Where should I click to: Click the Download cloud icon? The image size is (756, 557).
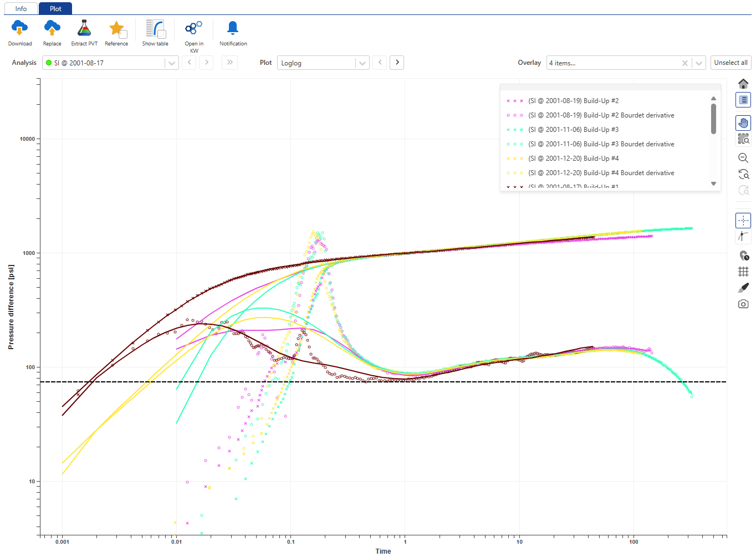click(x=19, y=28)
